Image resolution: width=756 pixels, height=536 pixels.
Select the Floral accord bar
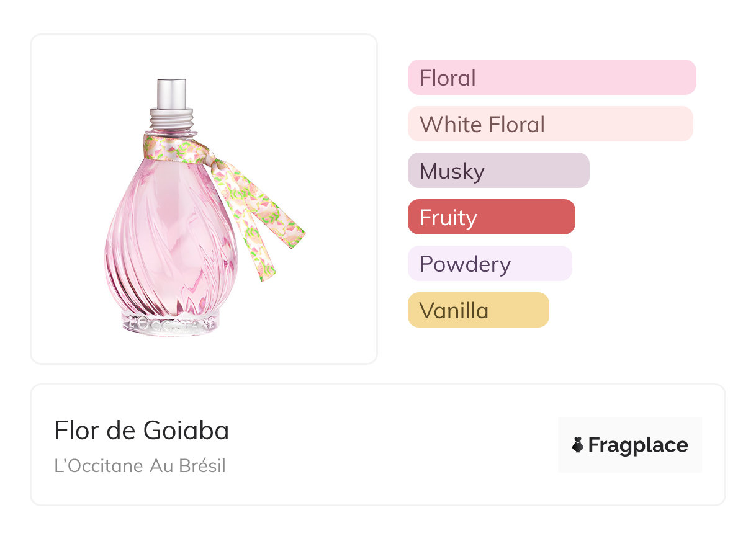pos(552,78)
